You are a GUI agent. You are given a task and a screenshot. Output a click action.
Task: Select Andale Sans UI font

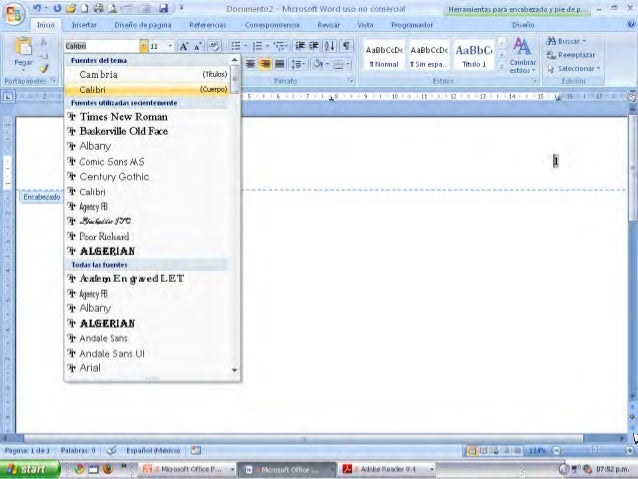(147, 353)
